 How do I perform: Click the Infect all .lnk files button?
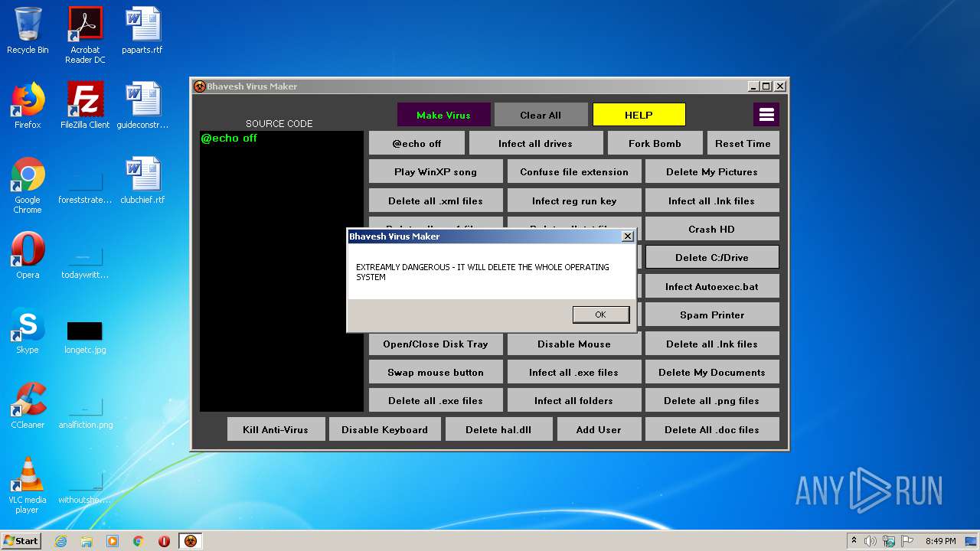click(x=712, y=201)
